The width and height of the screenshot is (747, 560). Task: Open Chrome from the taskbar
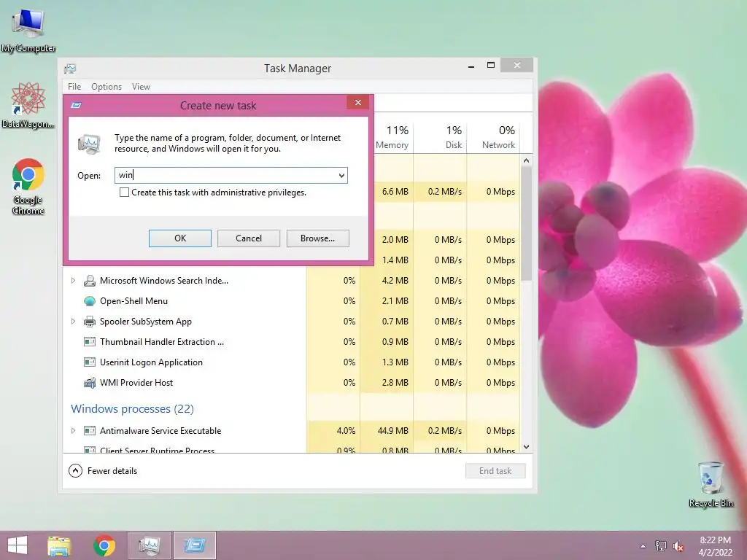point(104,545)
